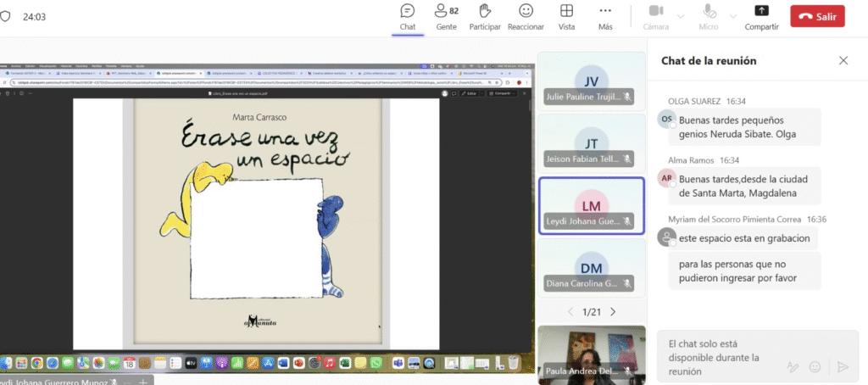Close the Chat de la reunión panel

click(843, 60)
